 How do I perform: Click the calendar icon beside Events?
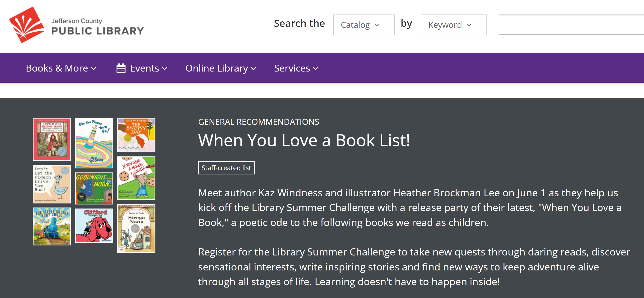pos(121,68)
